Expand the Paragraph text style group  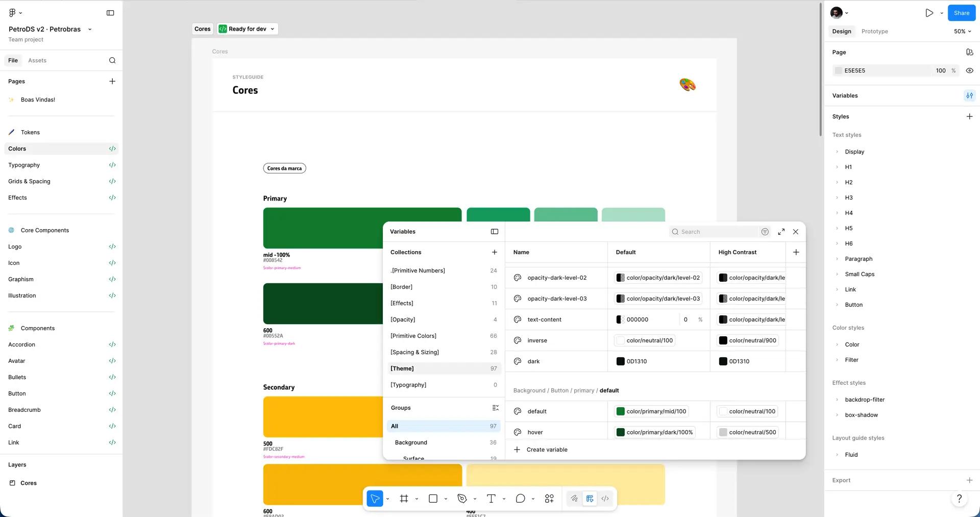[x=837, y=259]
